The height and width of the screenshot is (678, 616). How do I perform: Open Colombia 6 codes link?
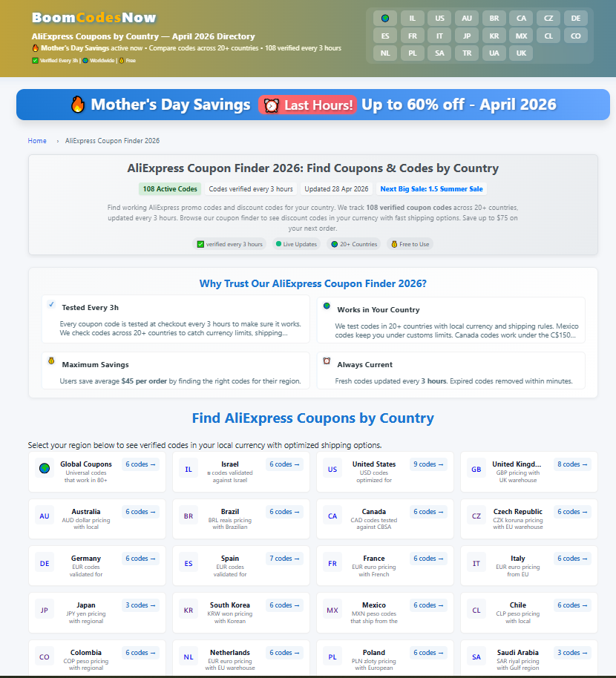(140, 653)
